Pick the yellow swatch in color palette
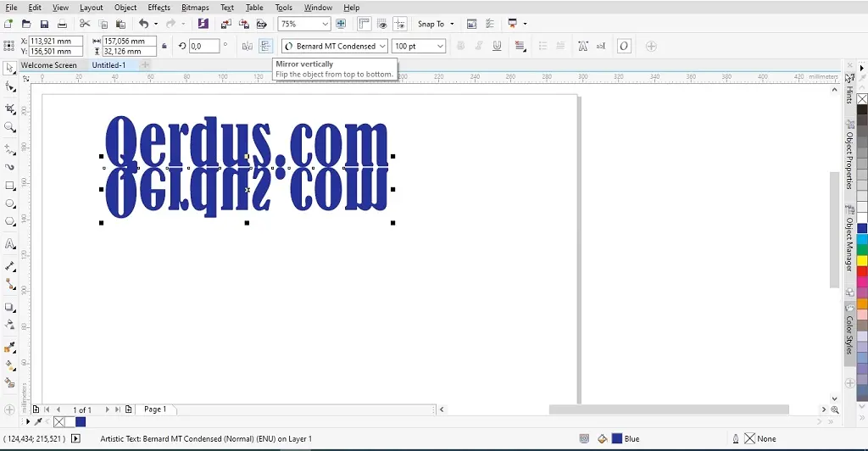Screen dimensions: 868x451 (862, 259)
